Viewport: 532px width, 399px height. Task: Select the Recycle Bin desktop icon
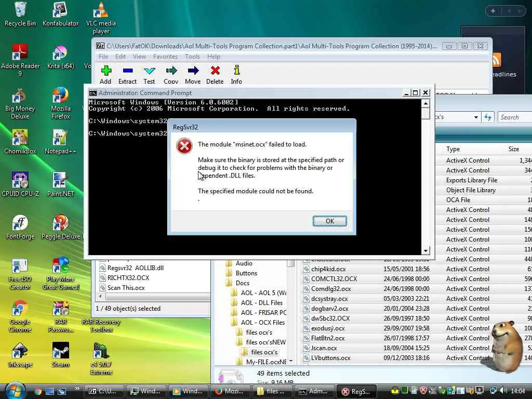20,14
